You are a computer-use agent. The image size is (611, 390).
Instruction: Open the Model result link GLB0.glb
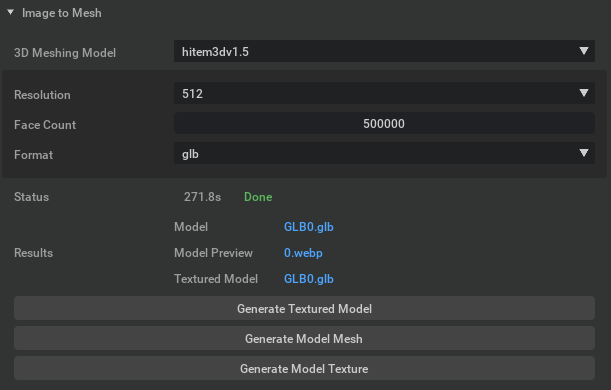click(x=309, y=227)
